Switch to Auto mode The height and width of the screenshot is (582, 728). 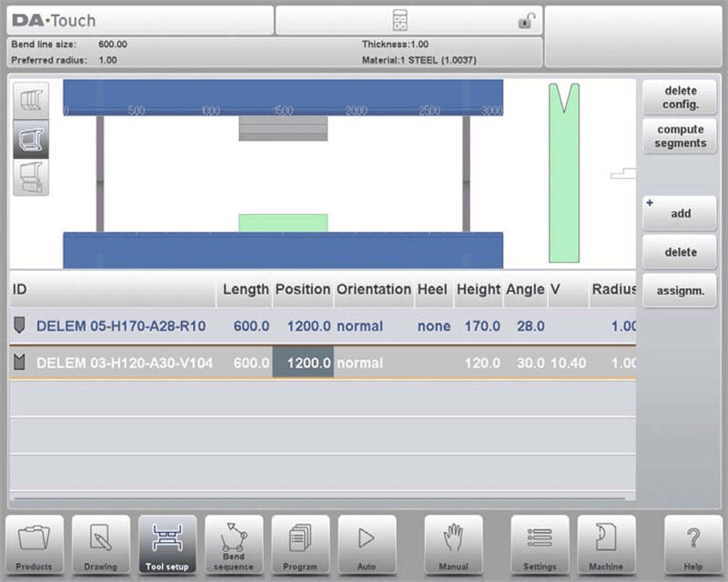367,544
